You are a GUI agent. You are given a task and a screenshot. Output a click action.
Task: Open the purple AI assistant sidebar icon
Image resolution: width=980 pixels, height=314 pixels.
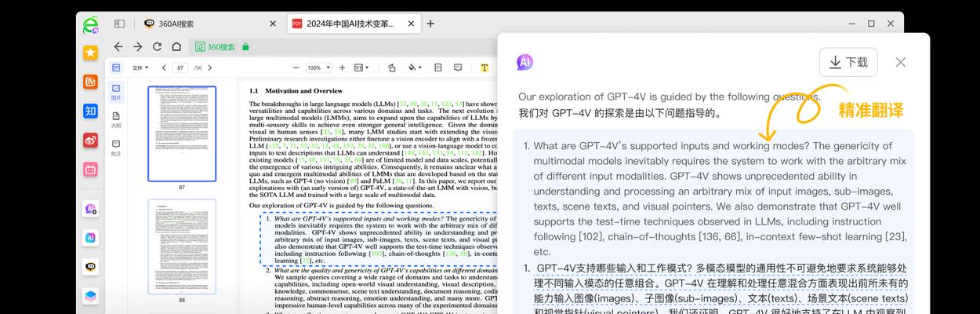[91, 209]
